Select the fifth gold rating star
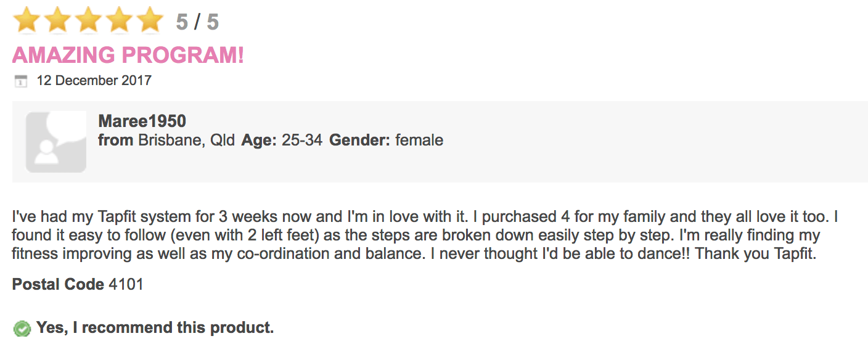 coord(149,20)
